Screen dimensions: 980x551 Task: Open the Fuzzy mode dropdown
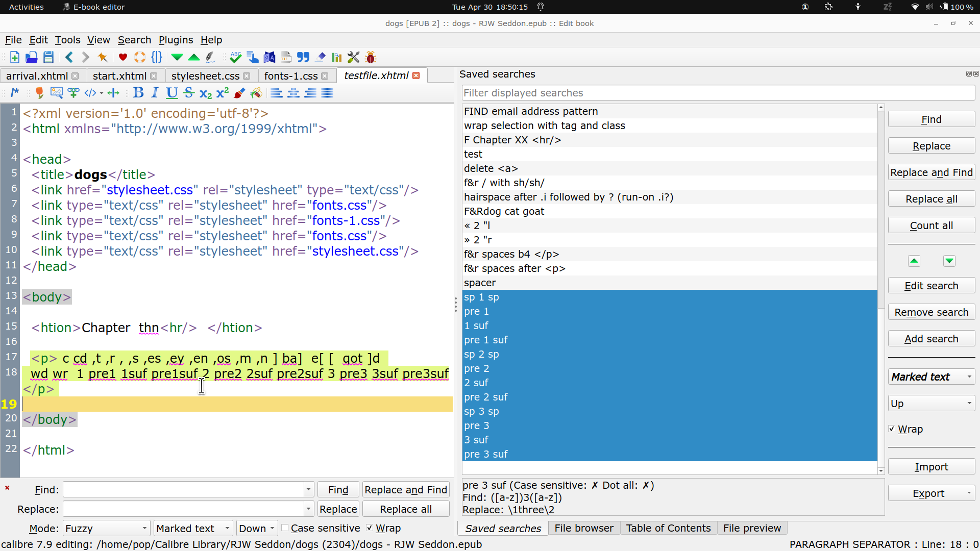click(x=106, y=528)
